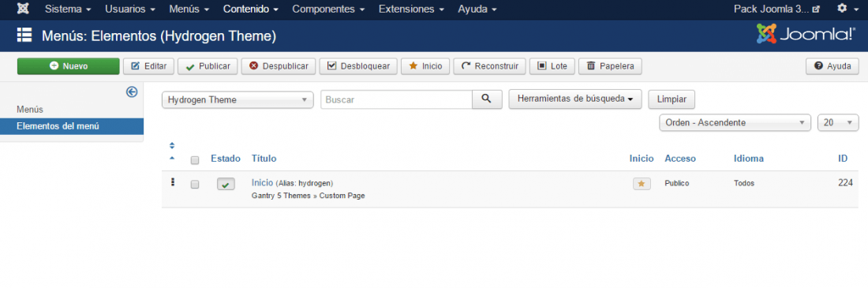Screen dimensions: 868x288
Task: Click the Reconstruir toolbar button
Action: pos(489,66)
